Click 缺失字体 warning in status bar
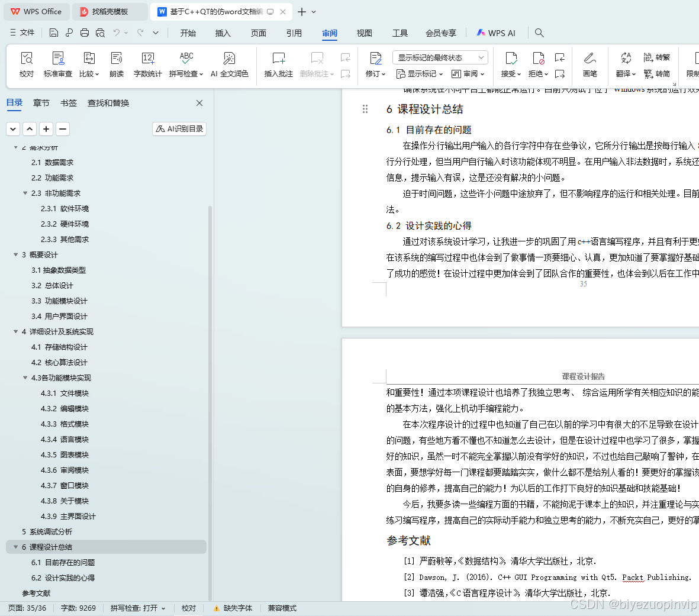This screenshot has width=699, height=616. pyautogui.click(x=233, y=608)
